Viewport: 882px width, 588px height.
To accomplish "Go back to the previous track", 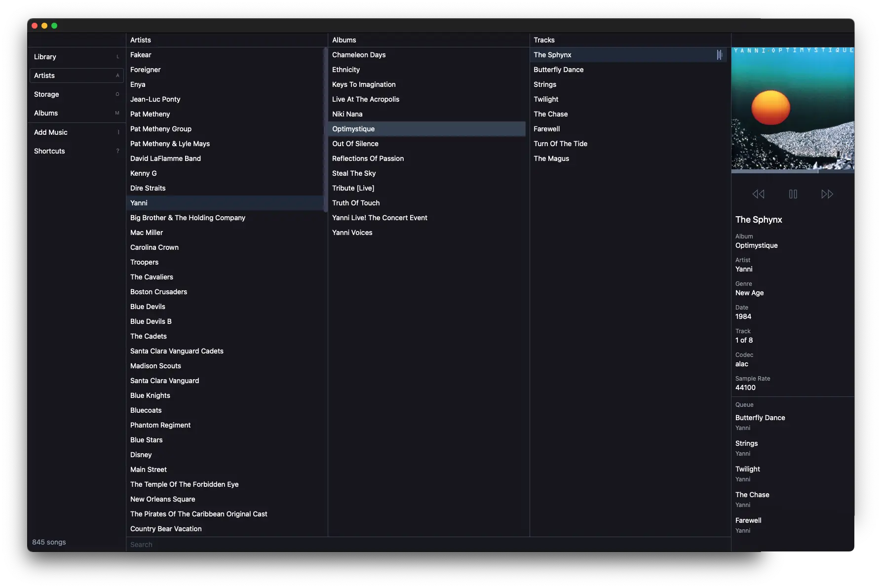I will pyautogui.click(x=758, y=194).
